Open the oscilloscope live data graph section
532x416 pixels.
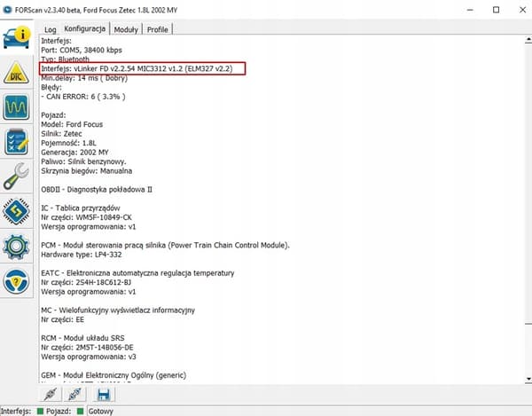[x=16, y=107]
